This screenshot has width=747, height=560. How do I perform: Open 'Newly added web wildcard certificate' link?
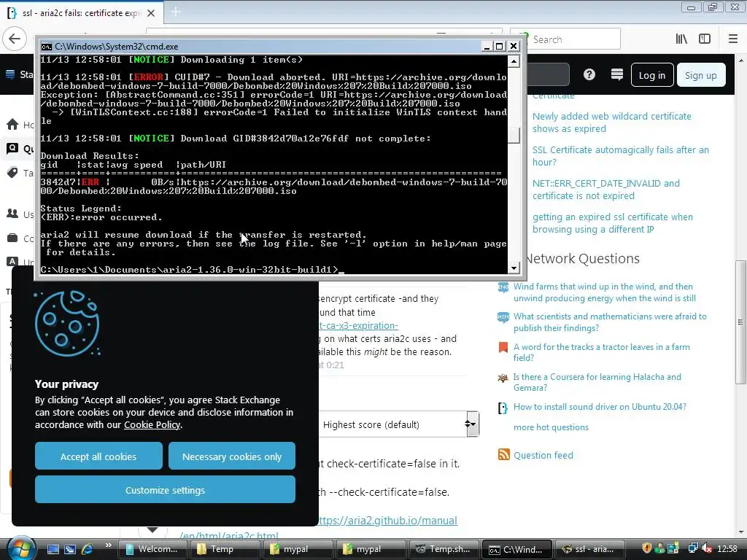click(x=611, y=122)
